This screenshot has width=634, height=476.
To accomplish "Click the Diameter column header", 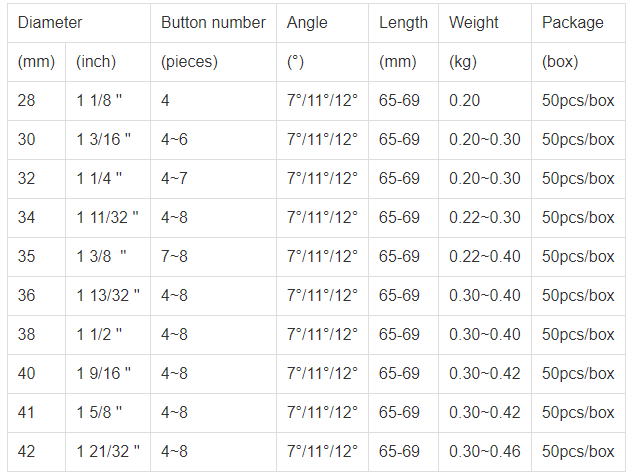I will (x=79, y=23).
